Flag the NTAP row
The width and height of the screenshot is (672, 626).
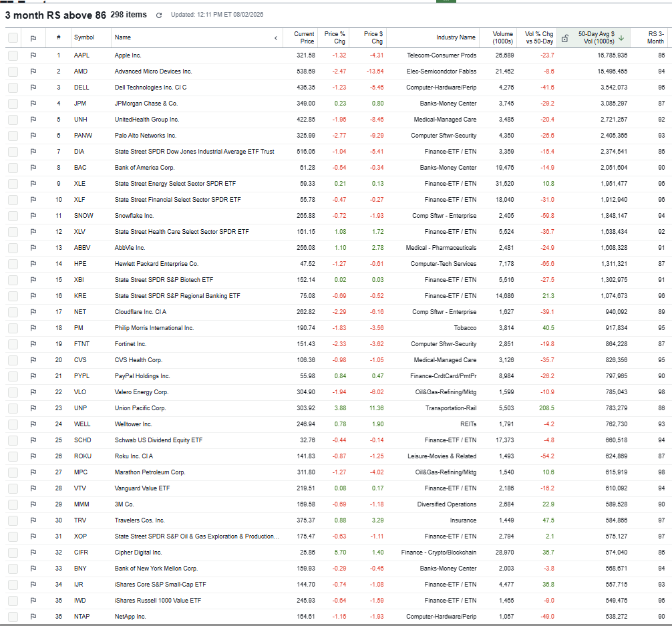[33, 617]
